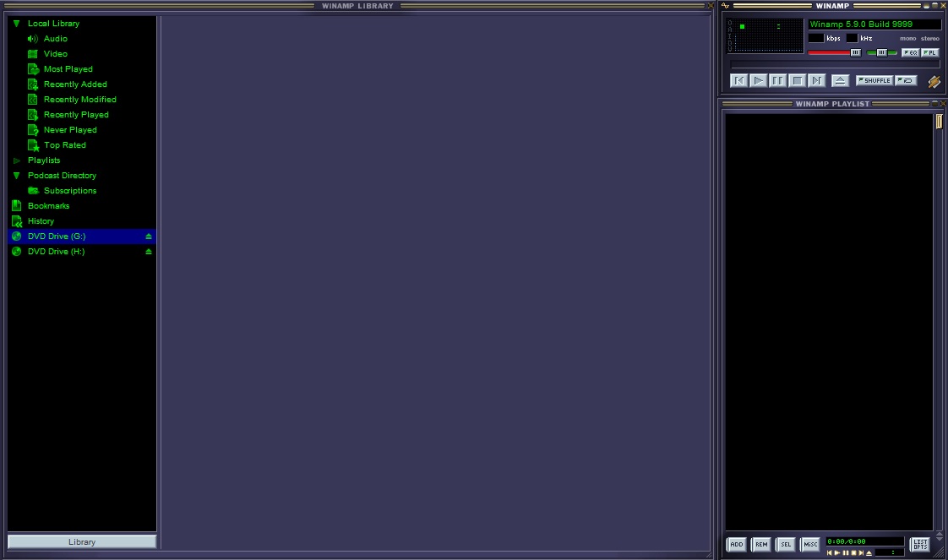The height and width of the screenshot is (560, 948).
Task: Click the Winamp 5.9.0 Build 9999 song ticker
Action: [x=874, y=24]
